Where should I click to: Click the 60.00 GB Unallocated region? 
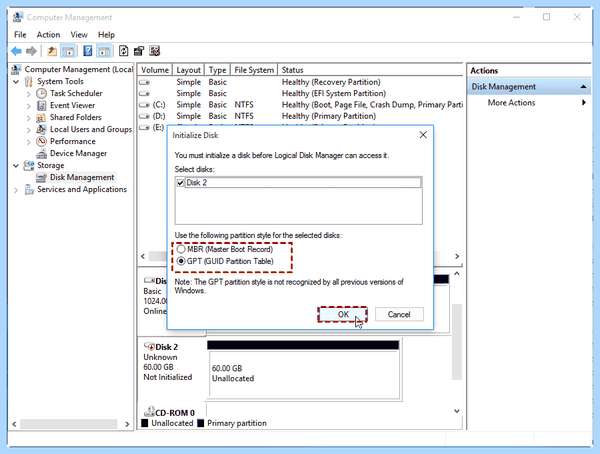pos(304,374)
